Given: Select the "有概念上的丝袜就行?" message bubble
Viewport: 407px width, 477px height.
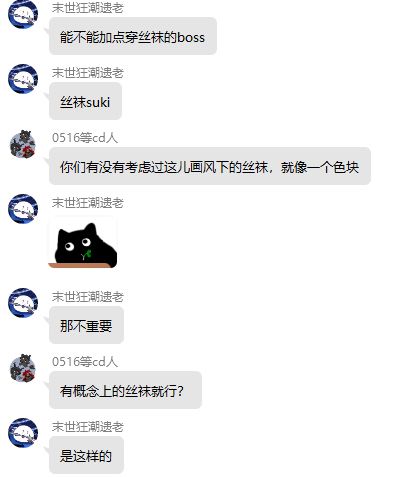Looking at the screenshot, I should (x=125, y=390).
